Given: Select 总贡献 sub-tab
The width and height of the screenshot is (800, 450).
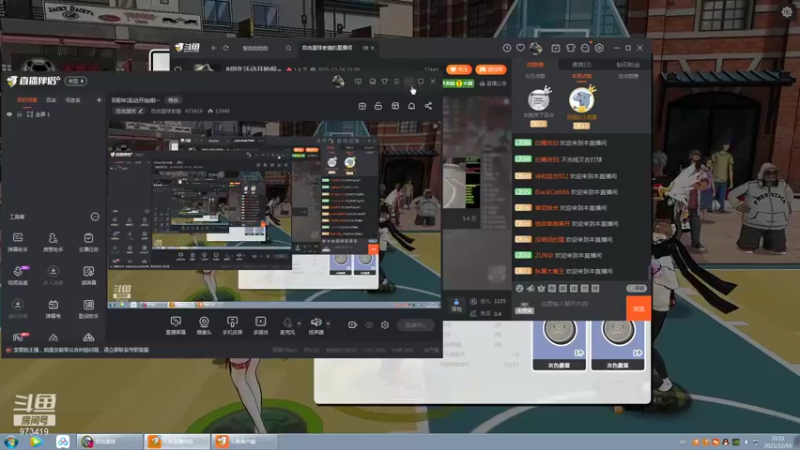Looking at the screenshot, I should 628,76.
